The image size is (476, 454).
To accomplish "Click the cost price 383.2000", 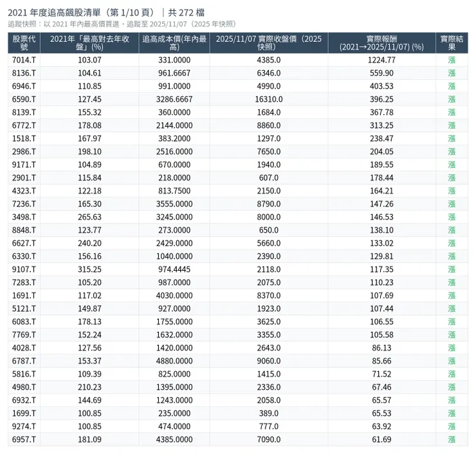I will [174, 138].
